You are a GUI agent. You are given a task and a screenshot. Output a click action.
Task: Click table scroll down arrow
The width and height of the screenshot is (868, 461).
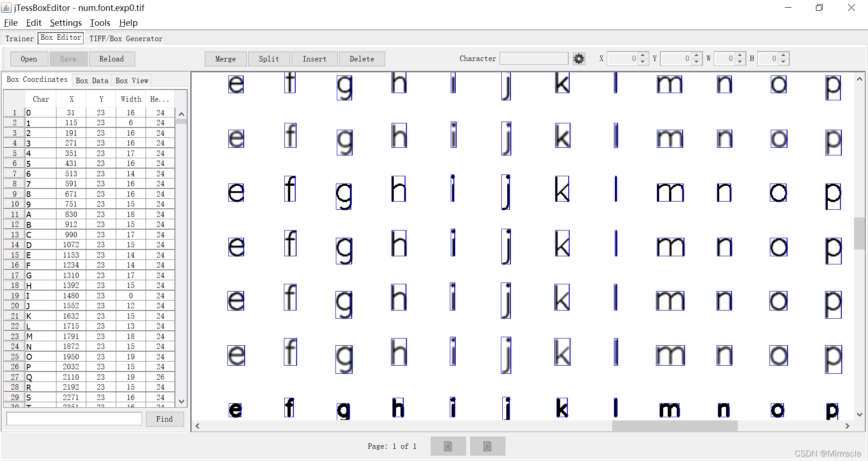[181, 401]
